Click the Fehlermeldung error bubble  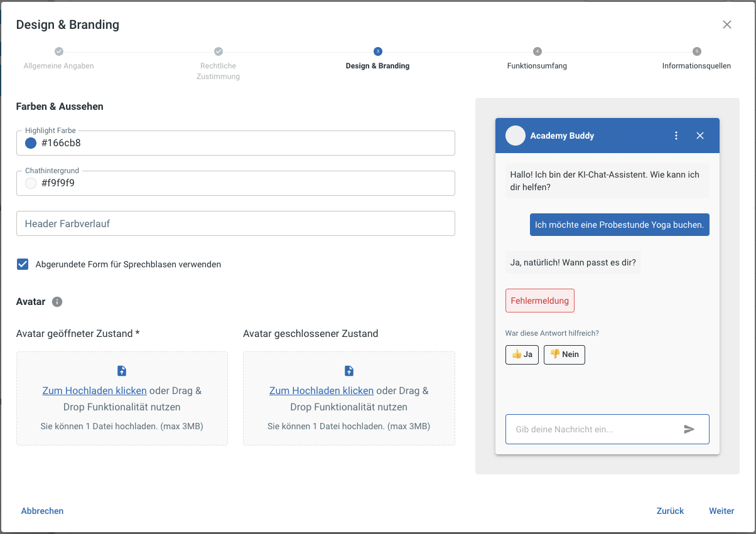point(540,301)
